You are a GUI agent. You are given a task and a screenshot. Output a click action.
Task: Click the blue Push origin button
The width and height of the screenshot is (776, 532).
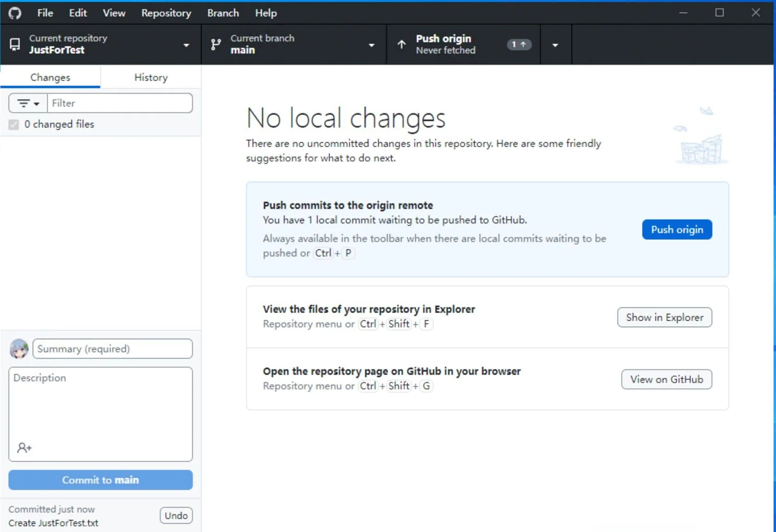pyautogui.click(x=677, y=229)
